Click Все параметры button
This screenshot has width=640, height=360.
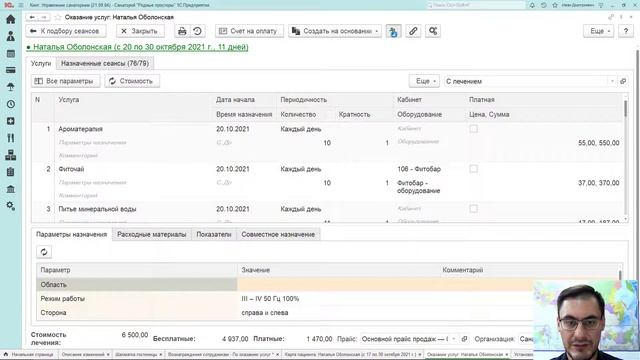(65, 81)
